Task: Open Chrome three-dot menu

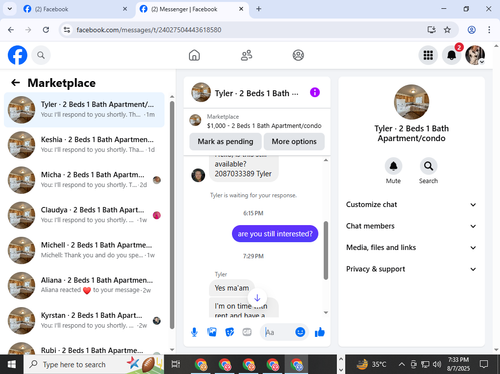Action: coord(489,30)
